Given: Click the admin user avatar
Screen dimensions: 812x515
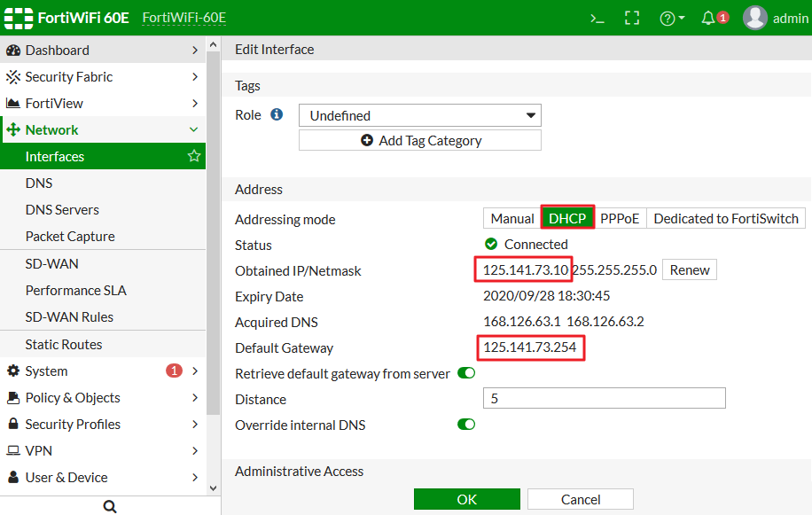Looking at the screenshot, I should [754, 18].
